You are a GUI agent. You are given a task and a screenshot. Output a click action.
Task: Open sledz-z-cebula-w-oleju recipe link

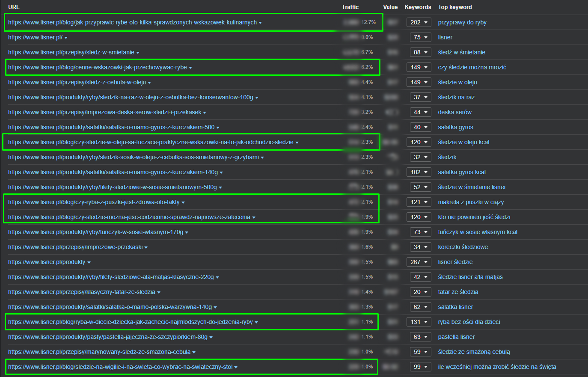click(x=77, y=82)
